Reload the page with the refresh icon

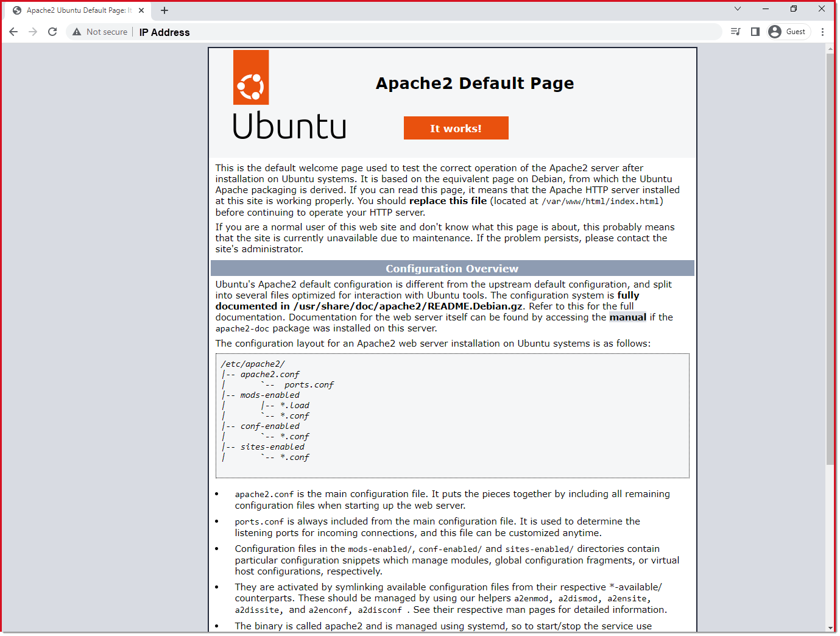[x=52, y=32]
